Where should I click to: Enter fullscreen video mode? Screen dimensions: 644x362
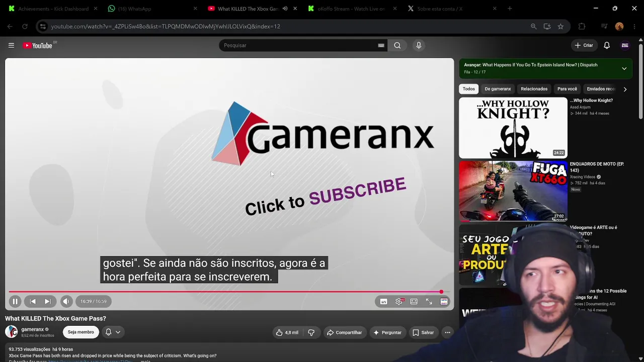[429, 301]
